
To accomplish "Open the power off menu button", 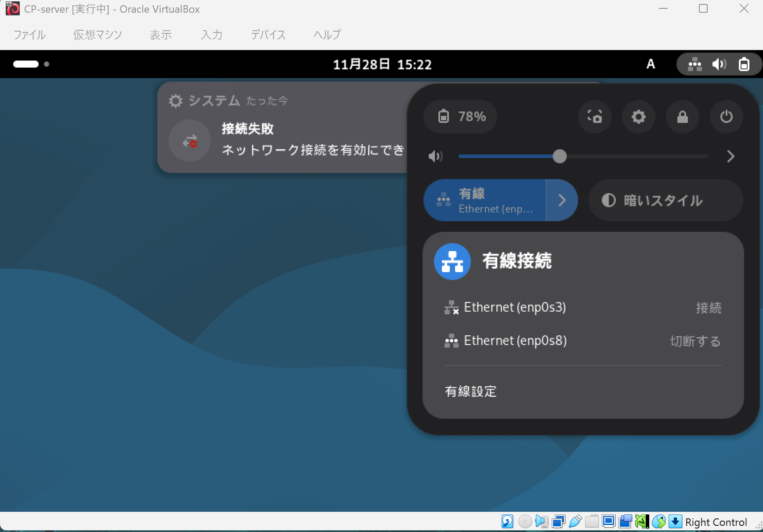I will click(x=727, y=117).
